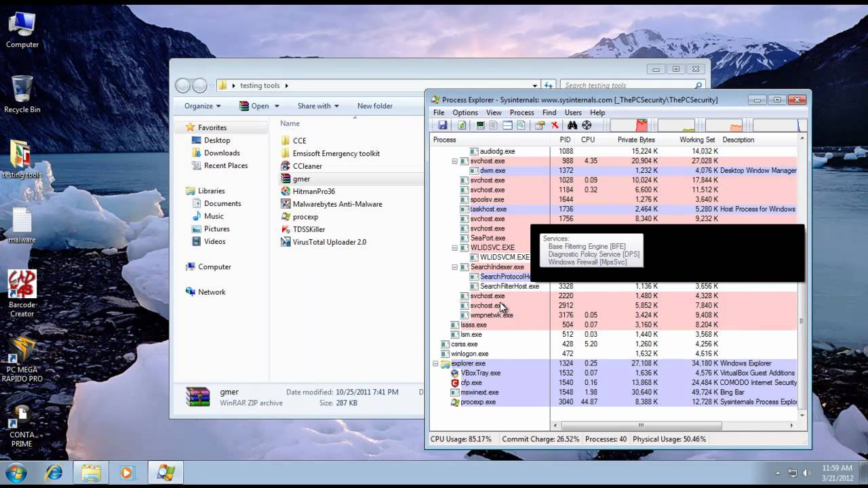Select Recycle Bin on the desktop
Viewport: 868px width, 488px height.
pyautogui.click(x=22, y=94)
